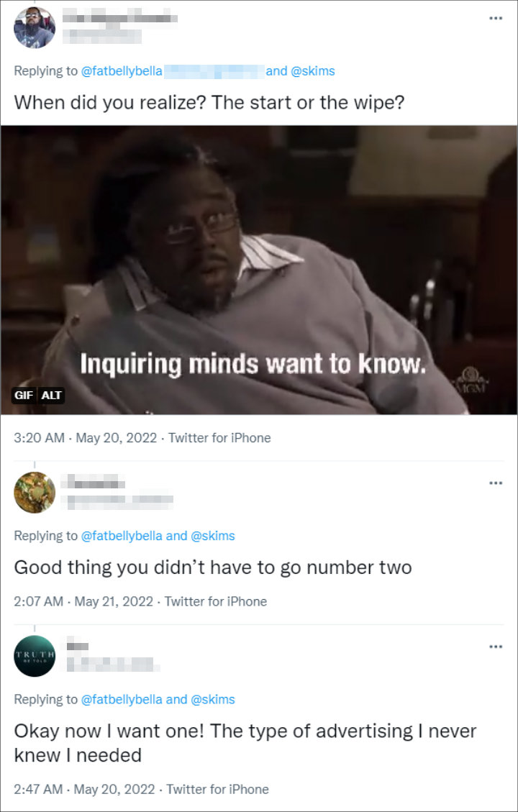
Task: Open the first replier's profile avatar
Action: [35, 27]
